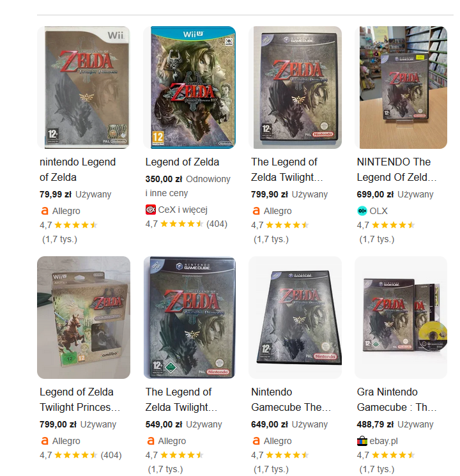Open the Wii Zelda Twilight Princess cover image
The height and width of the screenshot is (476, 460).
(84, 88)
